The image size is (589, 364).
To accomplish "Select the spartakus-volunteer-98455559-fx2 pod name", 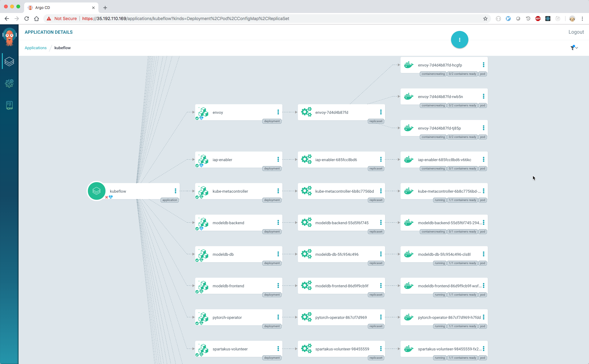I will coord(450,349).
